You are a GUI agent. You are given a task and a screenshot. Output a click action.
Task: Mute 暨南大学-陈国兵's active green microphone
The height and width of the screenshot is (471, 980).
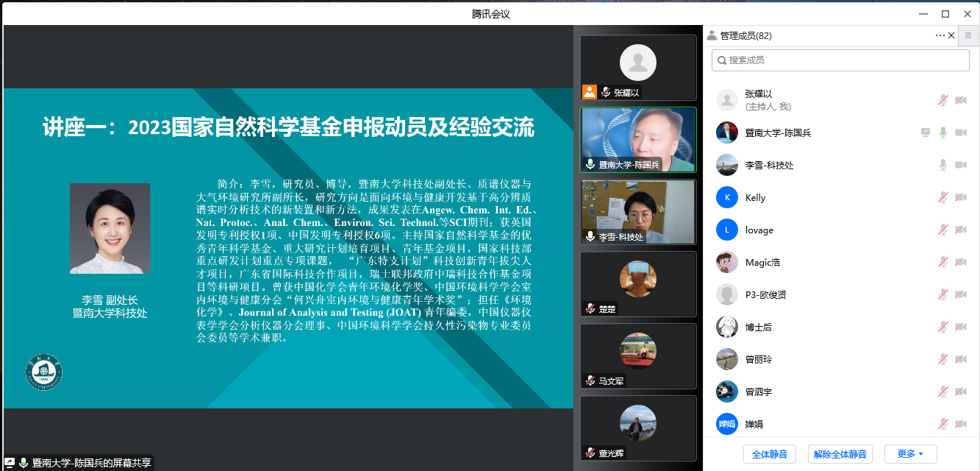943,132
